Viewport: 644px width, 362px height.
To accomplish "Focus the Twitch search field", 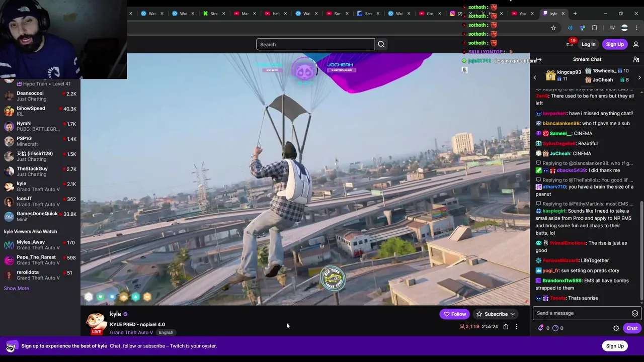I will coord(315,44).
